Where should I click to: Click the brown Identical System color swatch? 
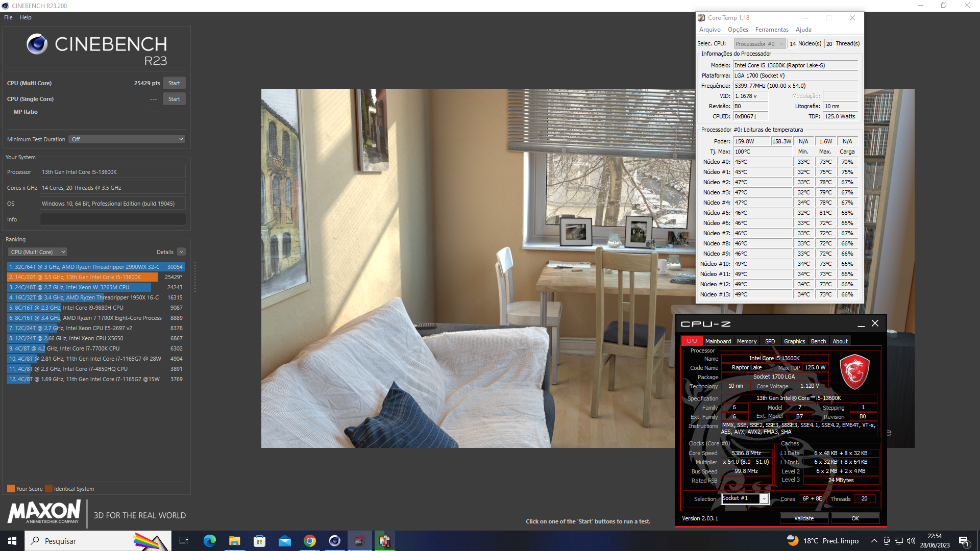pyautogui.click(x=48, y=489)
